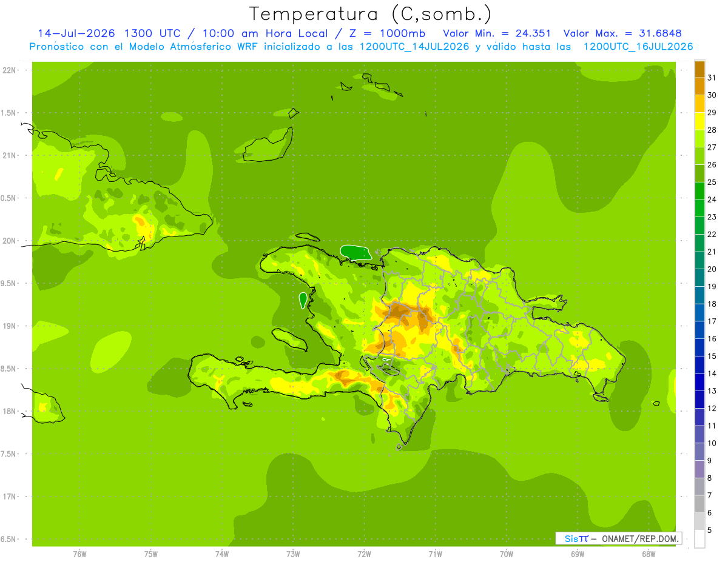
Task: Click the "20N" latitude axis label
Action: (x=10, y=241)
